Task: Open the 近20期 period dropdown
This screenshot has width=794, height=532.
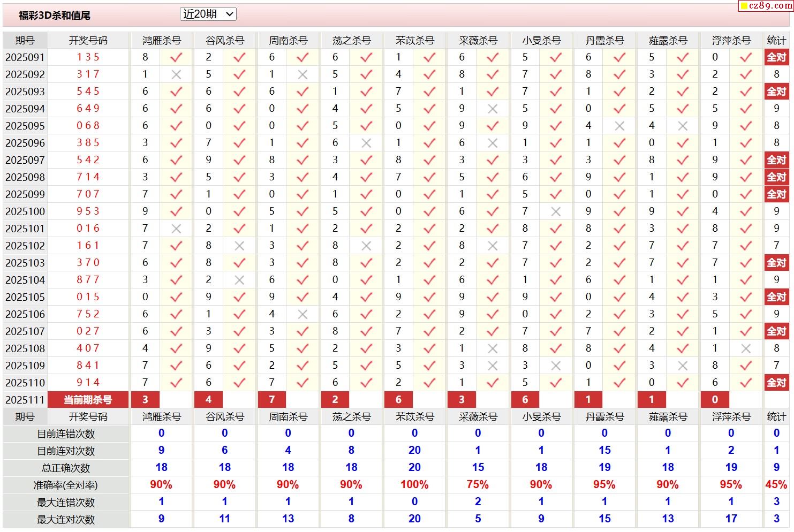Action: 208,14
